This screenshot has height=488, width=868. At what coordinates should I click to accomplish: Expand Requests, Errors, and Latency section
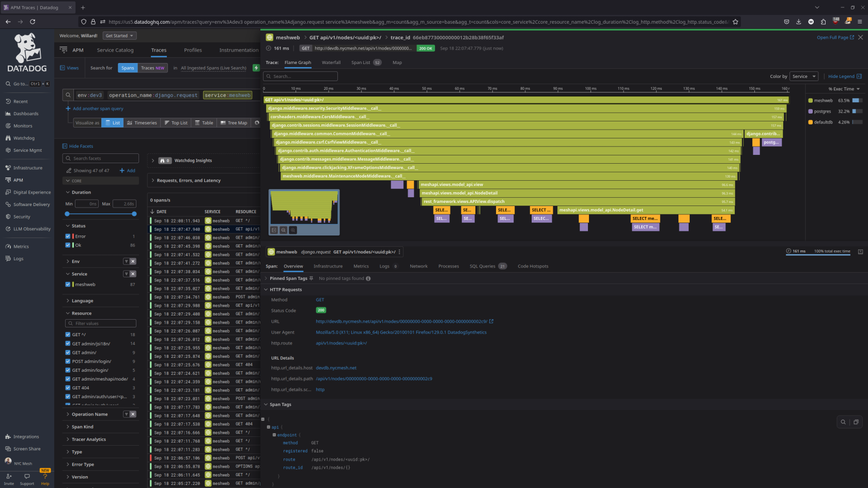pos(153,180)
